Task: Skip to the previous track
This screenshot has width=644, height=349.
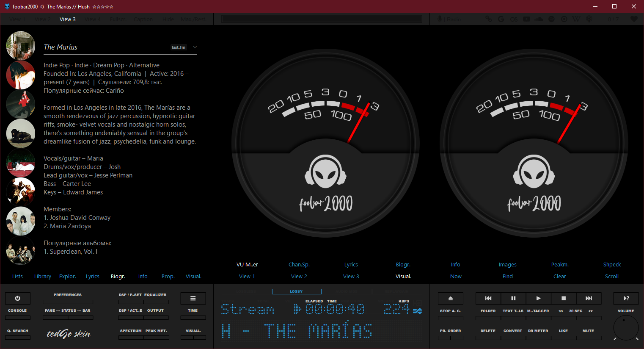Action: pos(488,298)
